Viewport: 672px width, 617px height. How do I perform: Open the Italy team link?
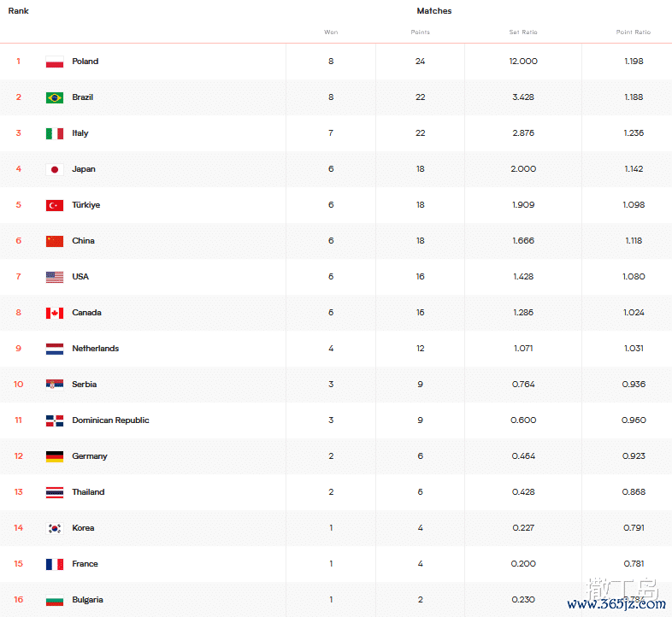[x=80, y=133]
